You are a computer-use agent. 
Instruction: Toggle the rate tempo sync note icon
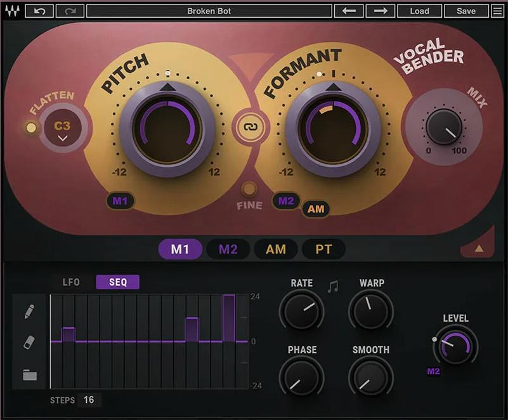[332, 287]
